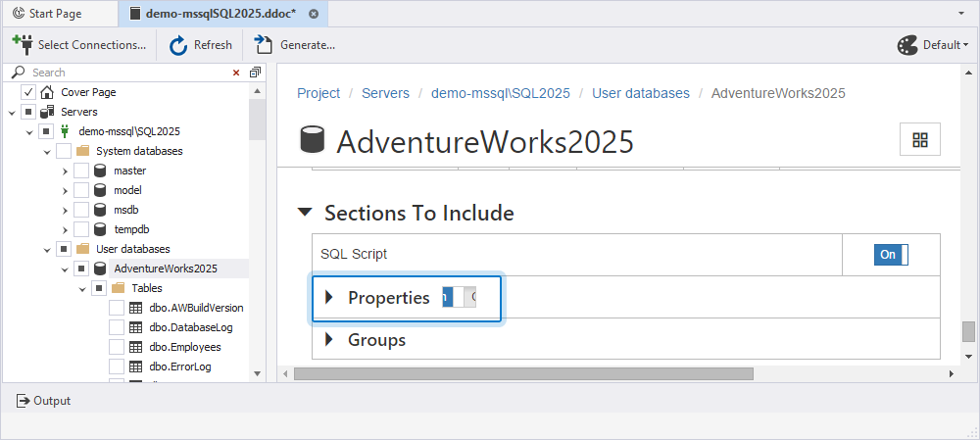This screenshot has height=440, width=980.
Task: Click the master database icon
Action: click(99, 171)
